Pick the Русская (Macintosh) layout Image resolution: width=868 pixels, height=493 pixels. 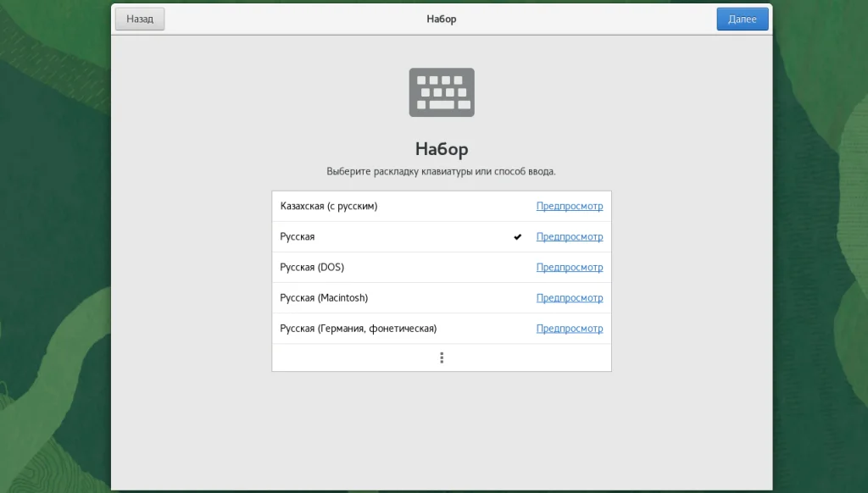[x=324, y=297]
